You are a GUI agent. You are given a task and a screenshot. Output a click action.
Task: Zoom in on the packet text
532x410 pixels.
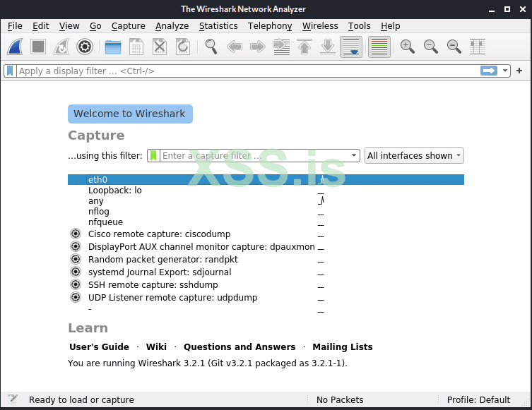point(407,47)
